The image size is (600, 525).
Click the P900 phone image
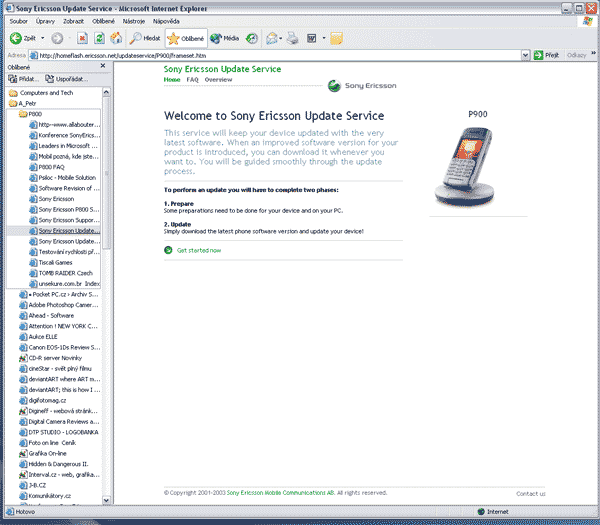point(465,167)
